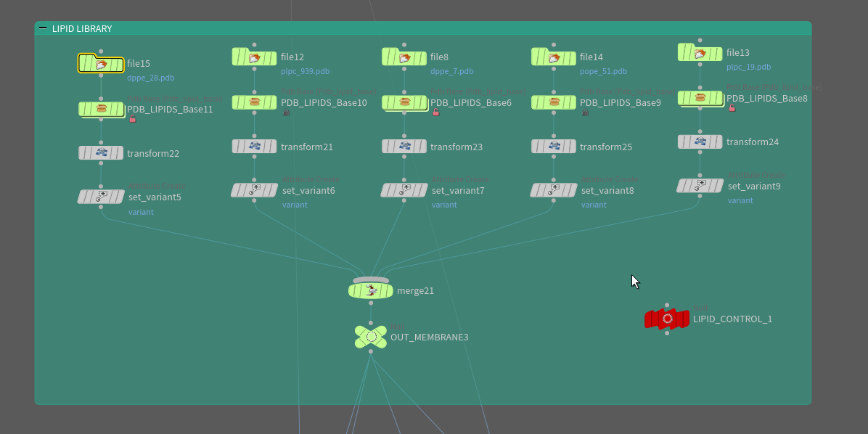Select the set_variant5 attribute create node
The width and height of the screenshot is (868, 434).
coord(101,197)
